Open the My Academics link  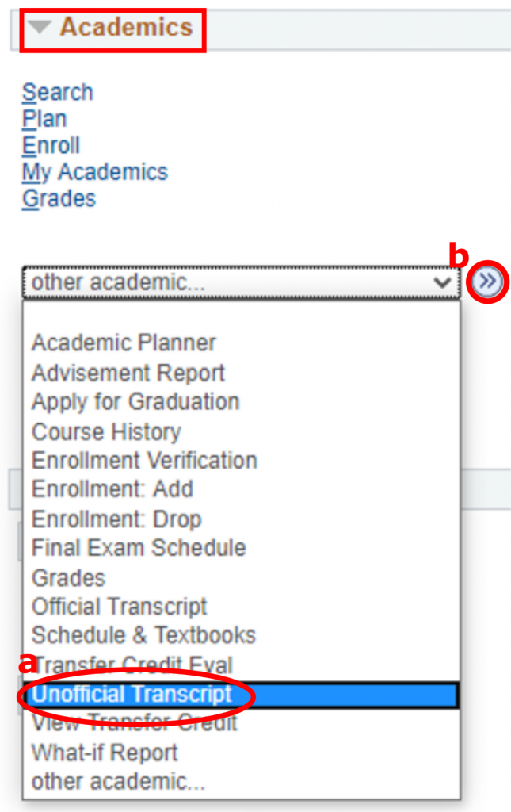(x=95, y=172)
